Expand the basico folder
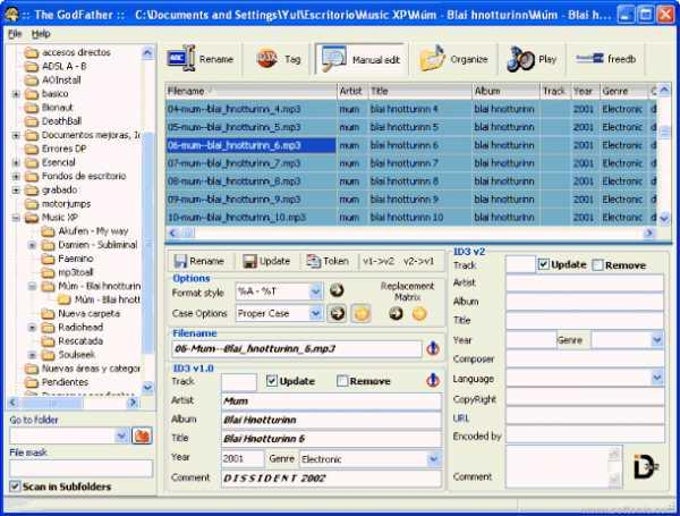 16,94
